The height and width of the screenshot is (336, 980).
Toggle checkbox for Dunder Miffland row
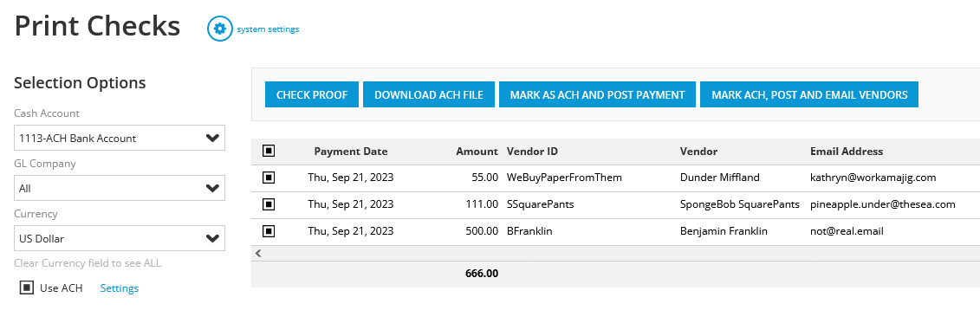269,178
